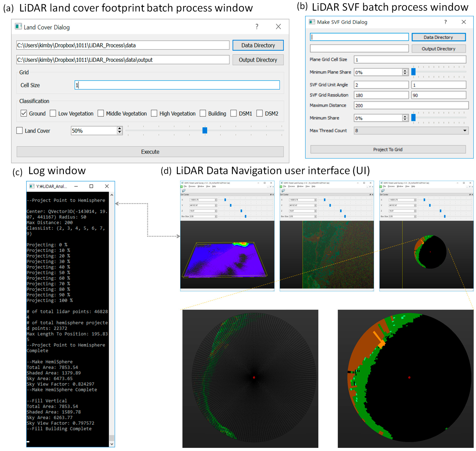The height and width of the screenshot is (451, 476).
Task: Click the float icon on the Set Center panel
Action: coord(271,195)
